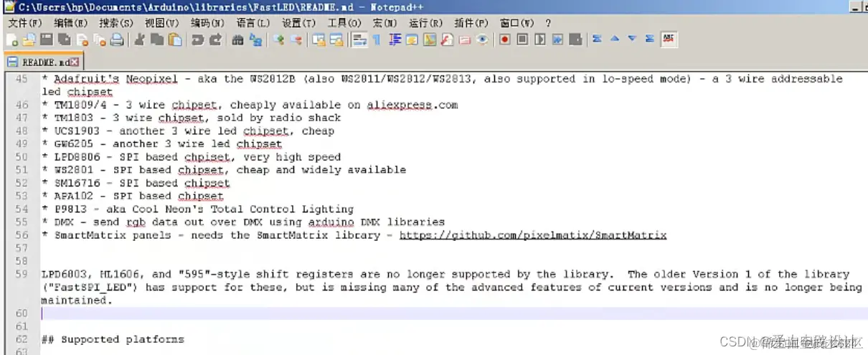
Task: Click the Open file toolbar icon
Action: [x=29, y=39]
